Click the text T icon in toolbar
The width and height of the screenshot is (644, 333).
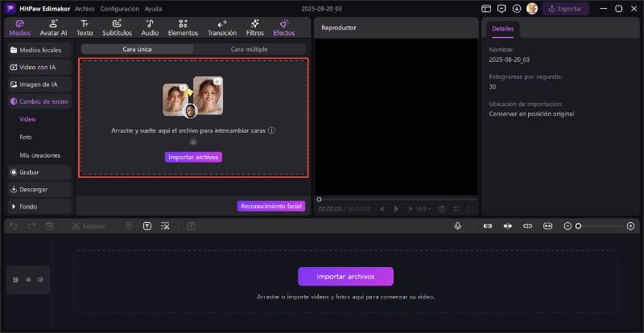tap(147, 226)
